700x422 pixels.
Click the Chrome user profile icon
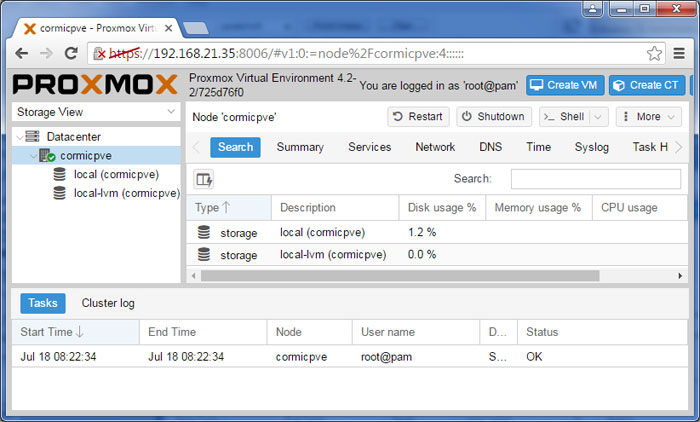click(593, 8)
